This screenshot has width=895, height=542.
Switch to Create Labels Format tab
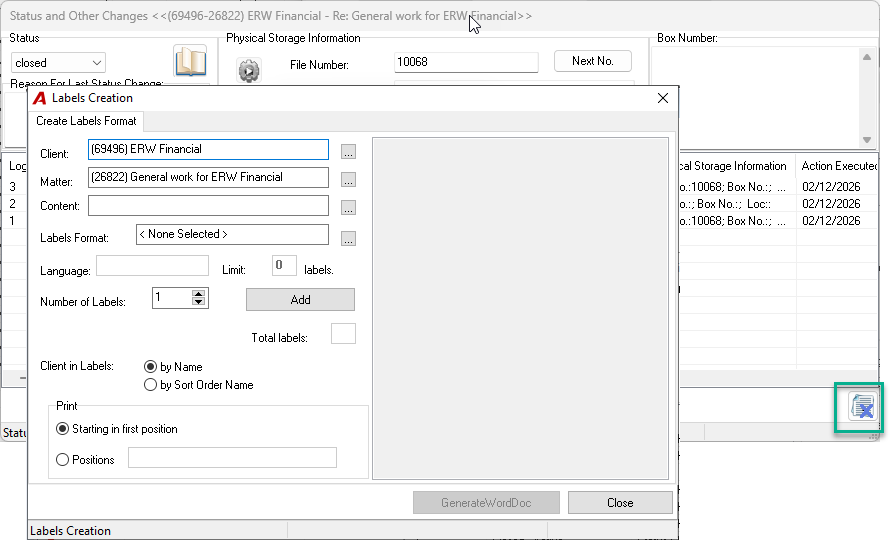click(86, 121)
